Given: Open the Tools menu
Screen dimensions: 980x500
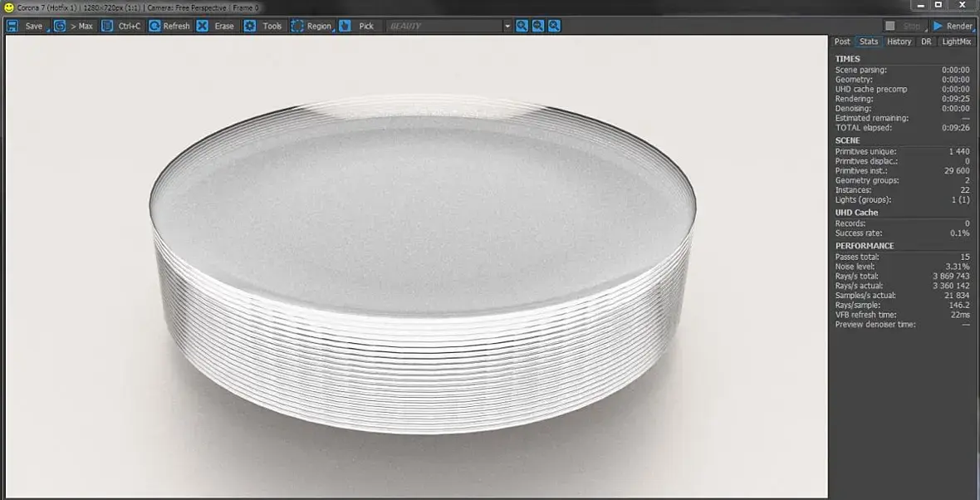Looking at the screenshot, I should click(x=264, y=27).
